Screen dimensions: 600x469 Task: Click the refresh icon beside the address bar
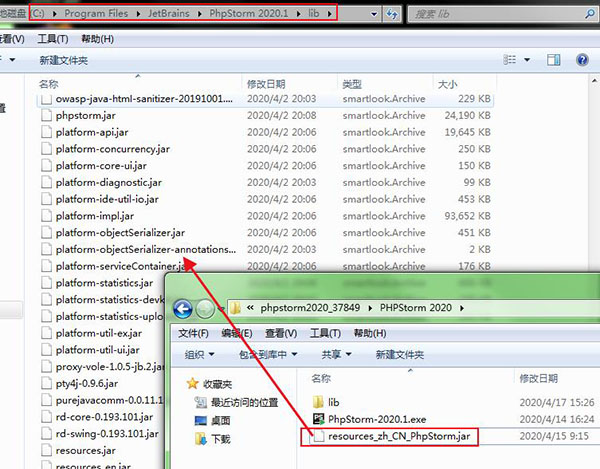pyautogui.click(x=392, y=15)
